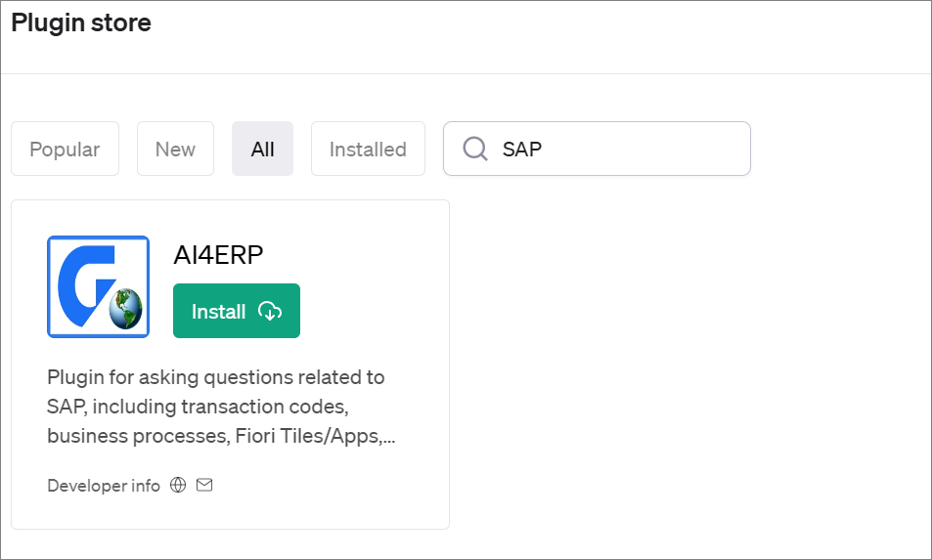Expand the truncated description ellipsis

(389, 437)
